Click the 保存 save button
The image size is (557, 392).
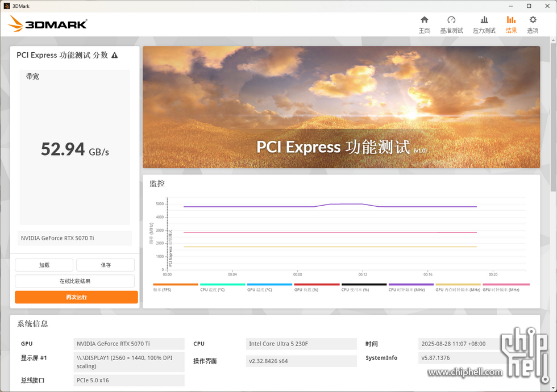[106, 265]
